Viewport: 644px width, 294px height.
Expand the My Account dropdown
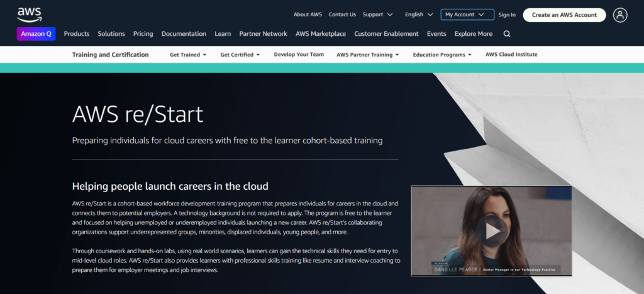click(x=467, y=14)
